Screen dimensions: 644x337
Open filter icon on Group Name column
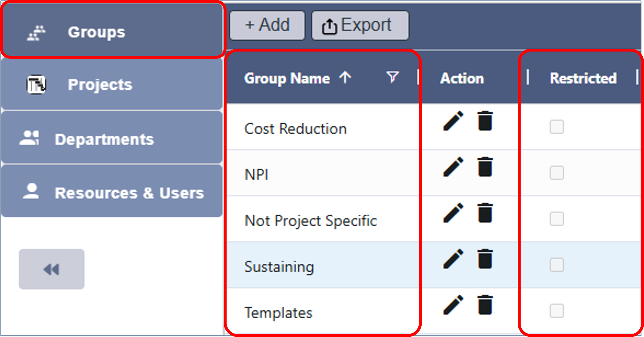coord(392,77)
